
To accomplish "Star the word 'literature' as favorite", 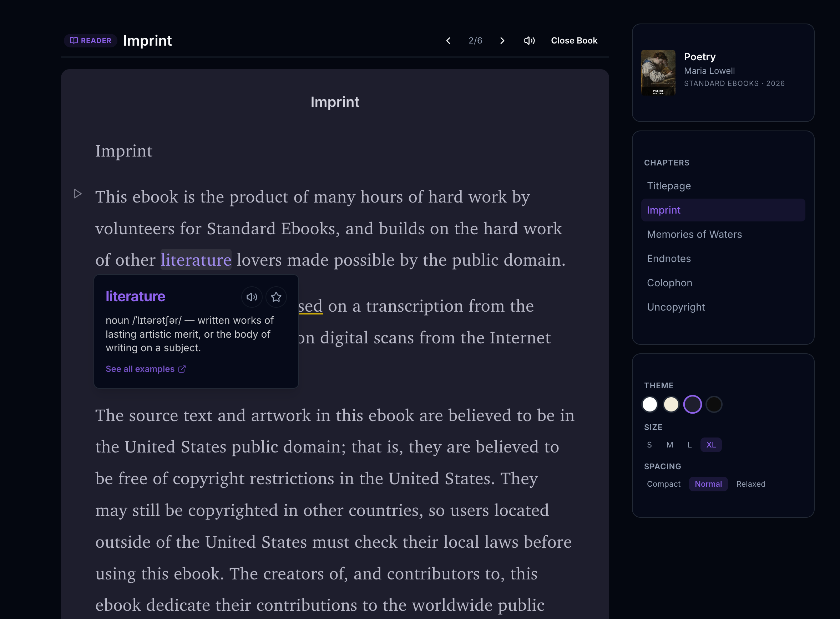I will (x=276, y=297).
